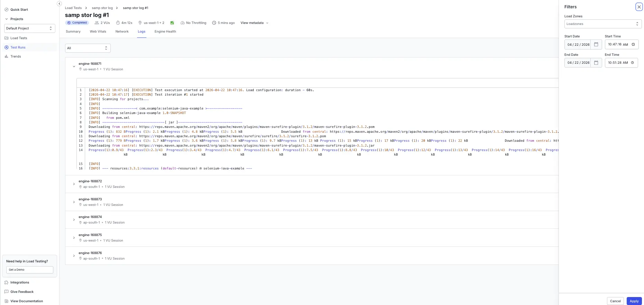
Task: Click the samp stor log breadcrumb
Action: 102,8
